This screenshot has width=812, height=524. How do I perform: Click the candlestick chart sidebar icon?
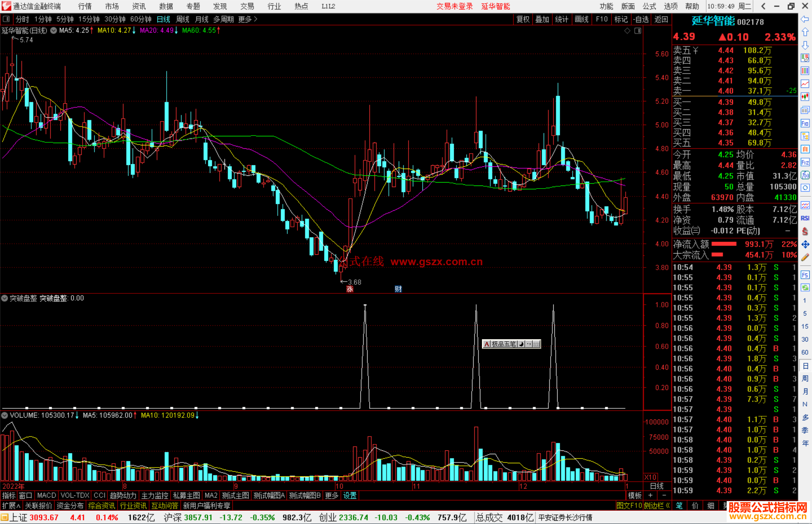(x=805, y=97)
